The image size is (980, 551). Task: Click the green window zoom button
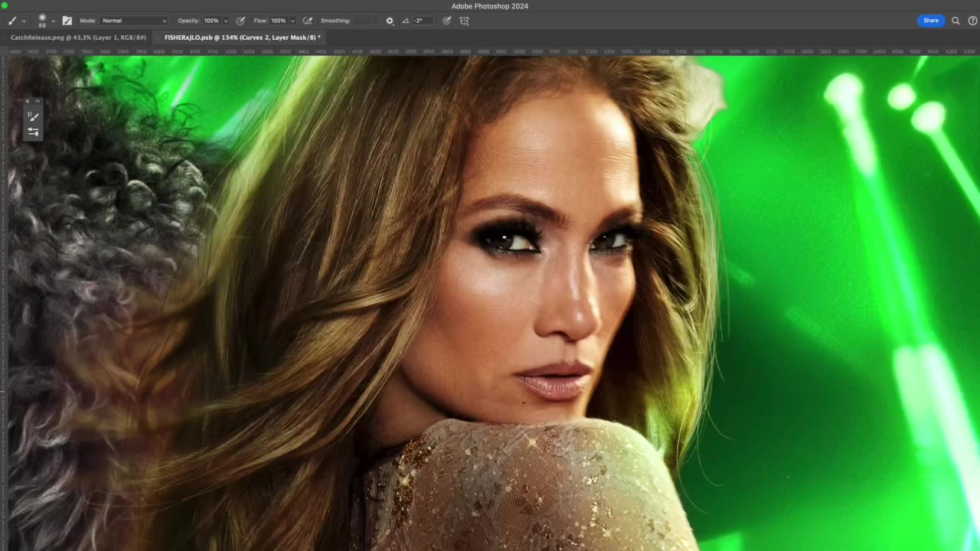5,5
